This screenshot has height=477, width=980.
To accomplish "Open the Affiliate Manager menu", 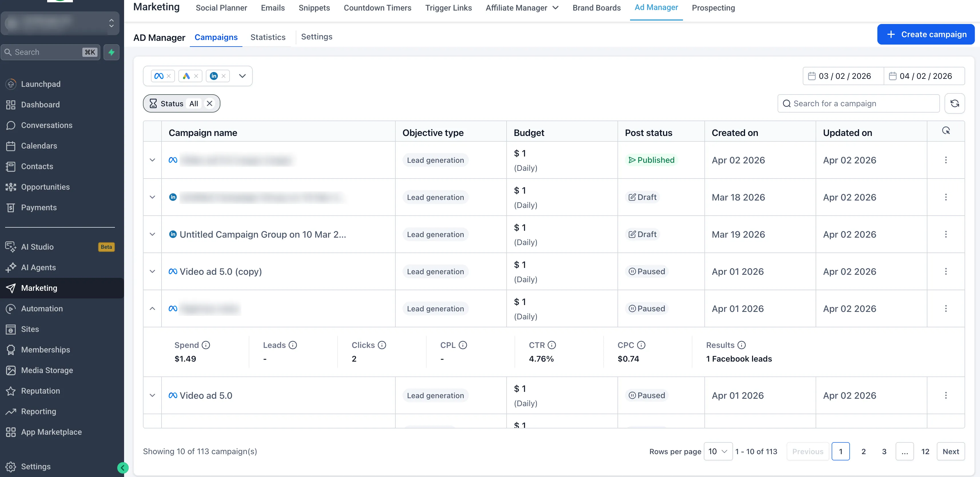I will coord(521,8).
